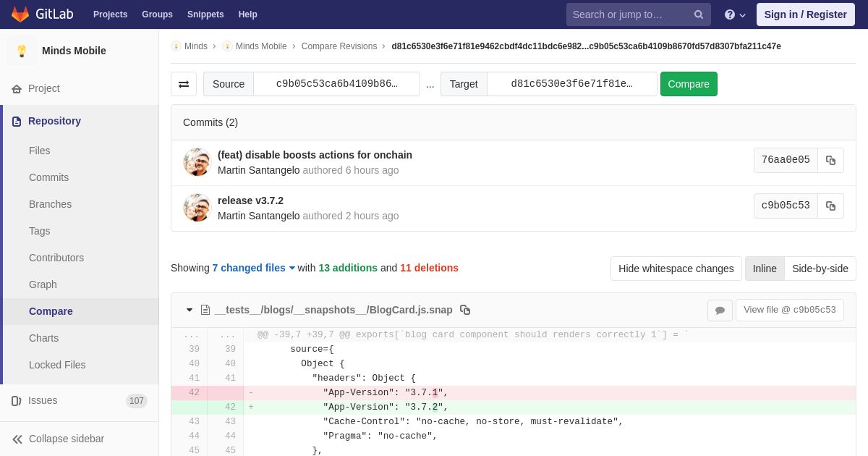Image resolution: width=868 pixels, height=456 pixels.
Task: Click the Minds Mobile breadcrumb link
Action: [x=261, y=46]
